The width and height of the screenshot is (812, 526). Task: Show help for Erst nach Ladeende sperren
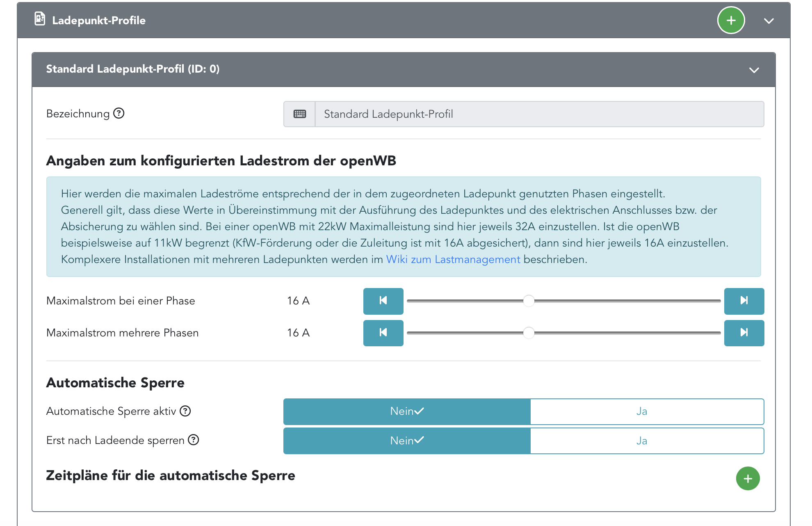(194, 440)
